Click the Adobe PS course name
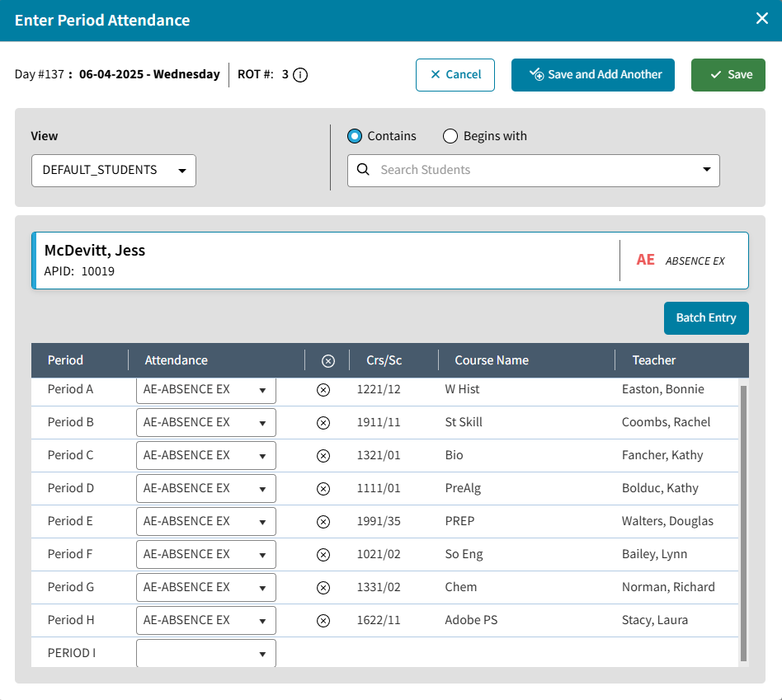This screenshot has height=700, width=782. 471,620
